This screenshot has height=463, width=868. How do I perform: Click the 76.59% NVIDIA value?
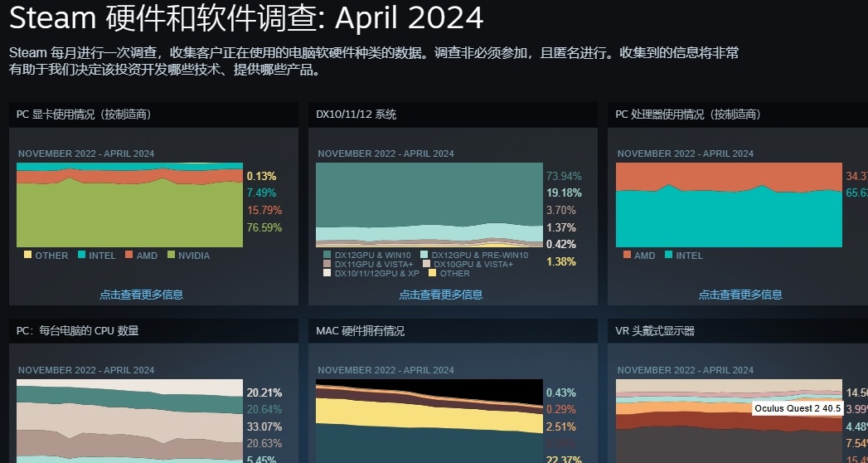point(264,227)
